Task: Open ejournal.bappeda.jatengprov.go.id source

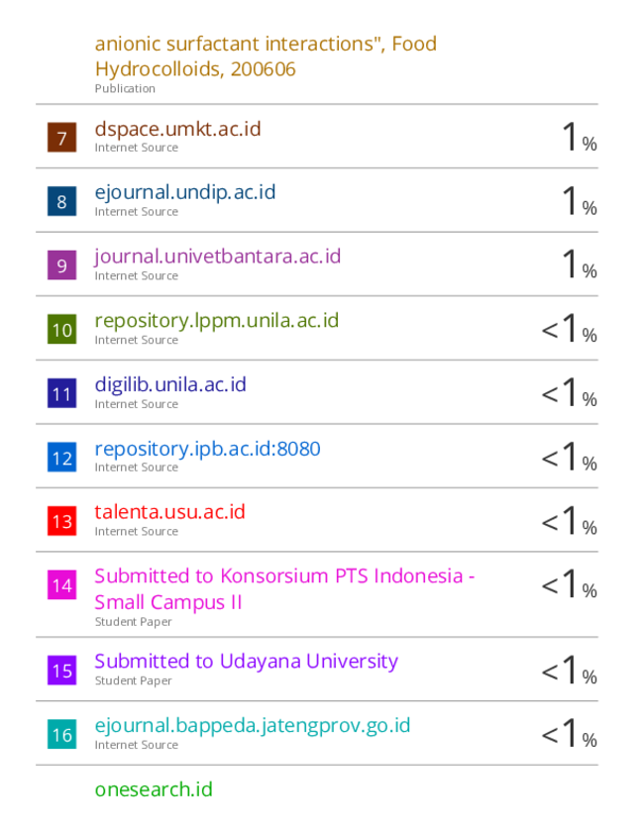Action: click(x=253, y=726)
